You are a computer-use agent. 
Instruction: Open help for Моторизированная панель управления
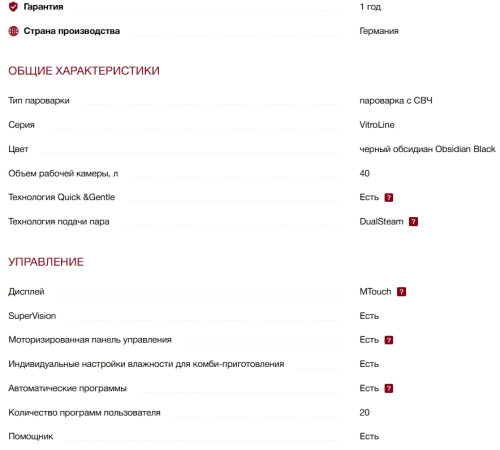[389, 340]
